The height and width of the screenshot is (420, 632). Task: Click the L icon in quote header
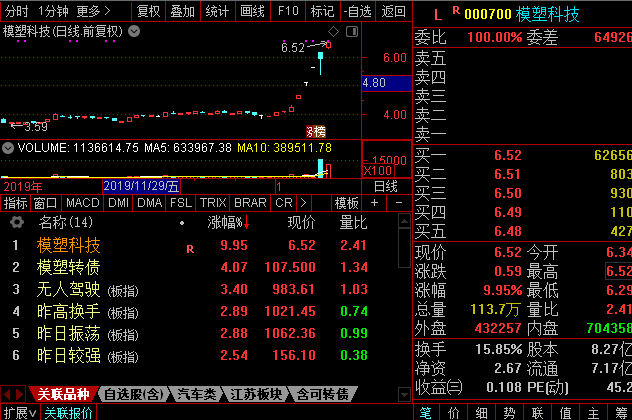(438, 15)
